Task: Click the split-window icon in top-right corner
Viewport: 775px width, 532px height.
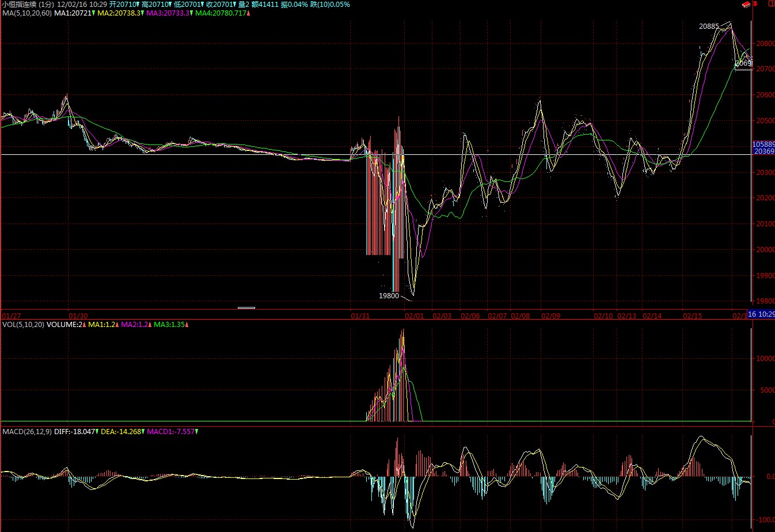Action: tap(770, 4)
